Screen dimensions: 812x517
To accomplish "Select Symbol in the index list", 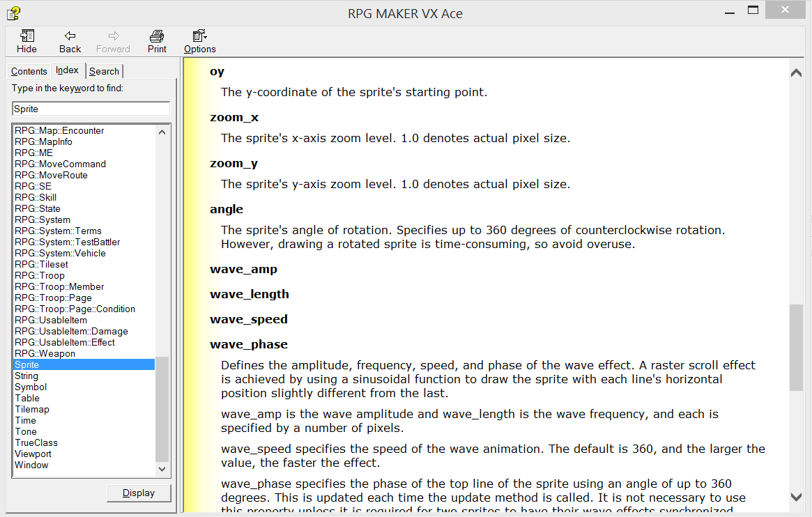I will click(x=31, y=387).
